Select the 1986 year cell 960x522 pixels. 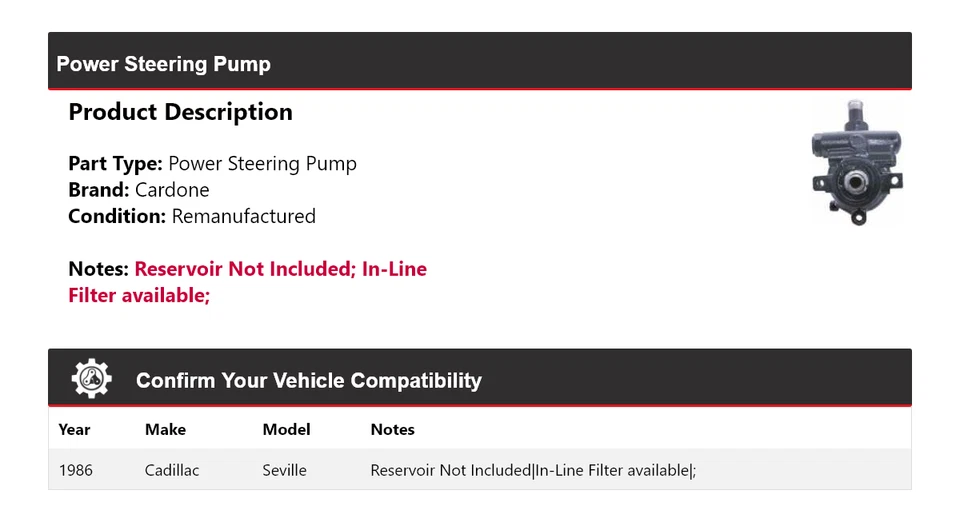click(x=76, y=470)
